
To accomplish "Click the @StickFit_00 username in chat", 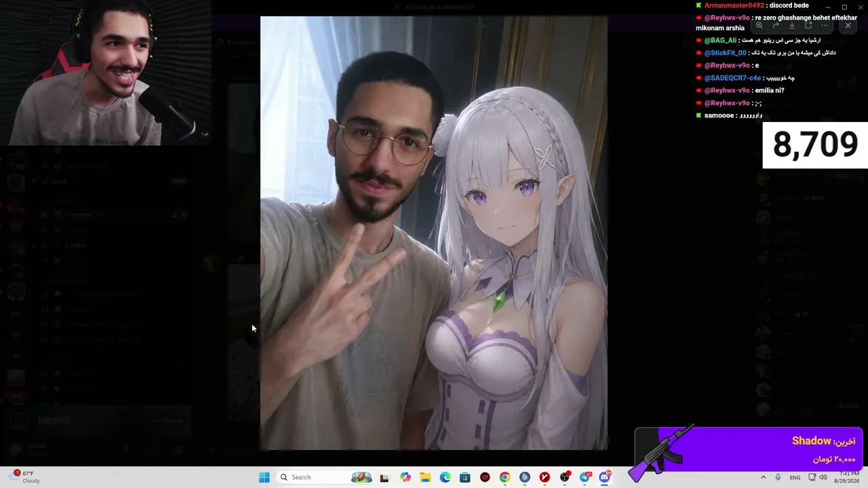I will tap(725, 53).
